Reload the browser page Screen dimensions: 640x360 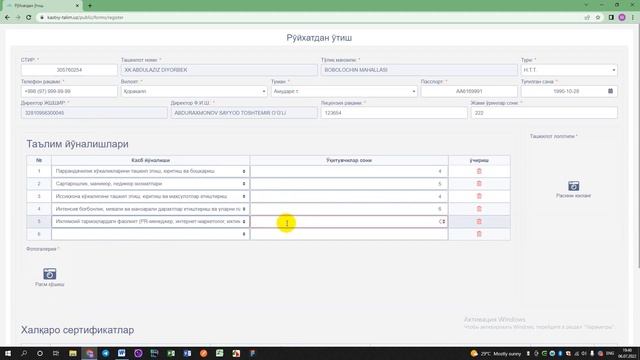29,18
